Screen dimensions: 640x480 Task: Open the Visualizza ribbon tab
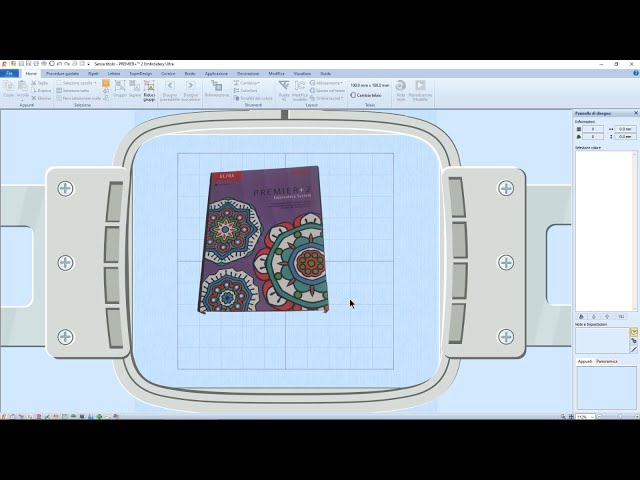(x=302, y=74)
